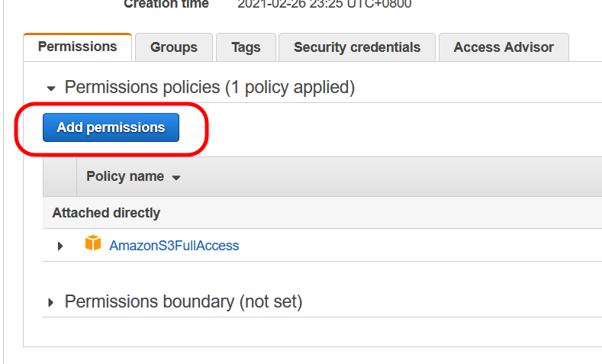Click the Permissions policies heading text
The height and width of the screenshot is (364, 602).
click(x=210, y=88)
